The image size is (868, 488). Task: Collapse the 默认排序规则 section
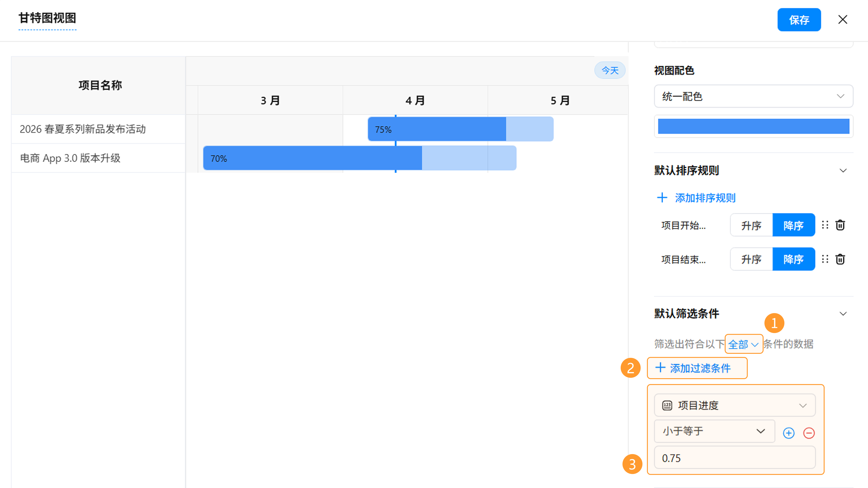coord(843,170)
